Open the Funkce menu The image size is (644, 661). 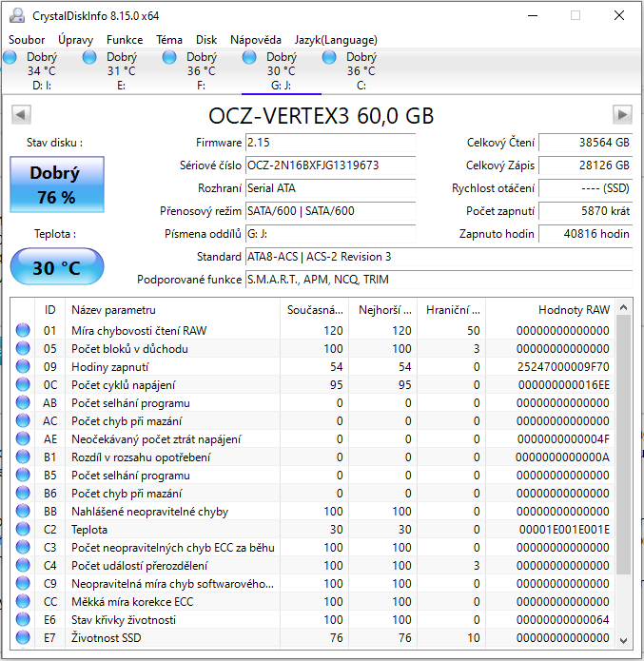click(x=125, y=40)
